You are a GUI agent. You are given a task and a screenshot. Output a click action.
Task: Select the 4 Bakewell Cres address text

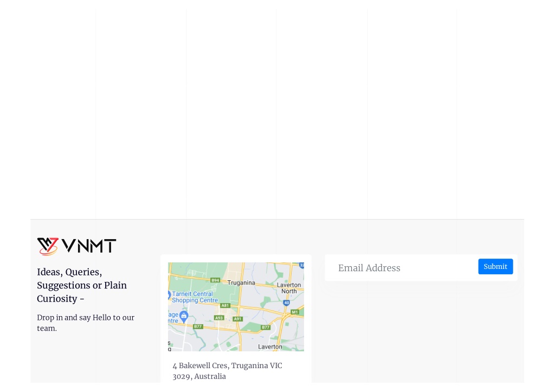point(227,371)
